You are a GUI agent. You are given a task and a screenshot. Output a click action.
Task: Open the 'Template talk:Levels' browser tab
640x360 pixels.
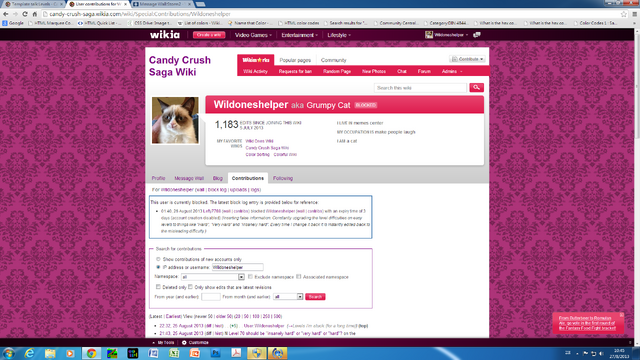[33, 4]
